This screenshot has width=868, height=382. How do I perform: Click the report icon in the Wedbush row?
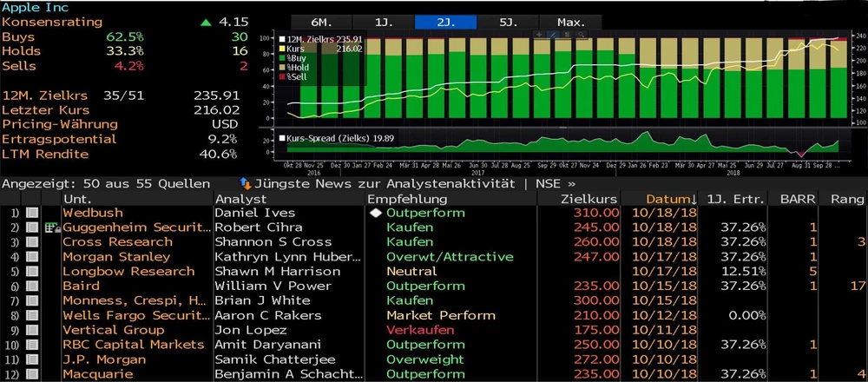32,213
